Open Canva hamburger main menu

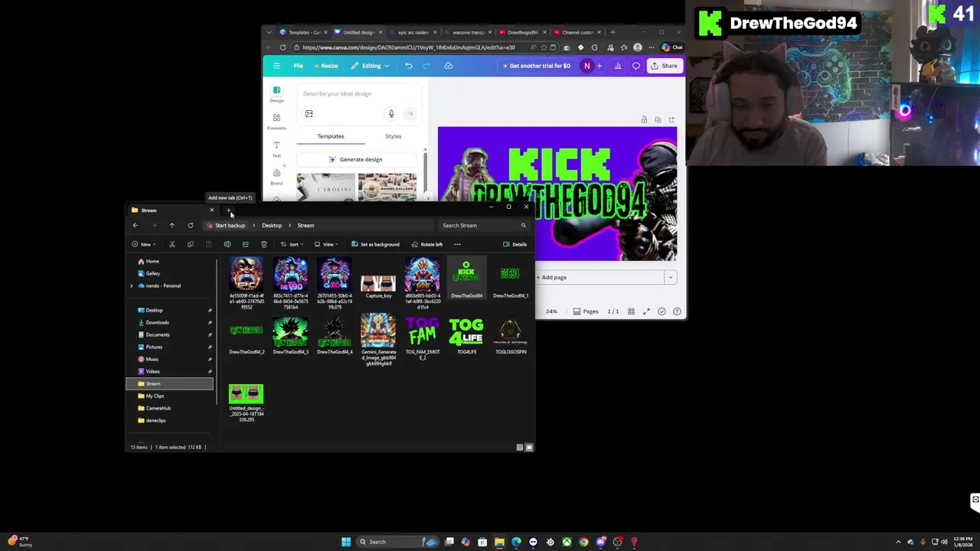click(x=276, y=66)
